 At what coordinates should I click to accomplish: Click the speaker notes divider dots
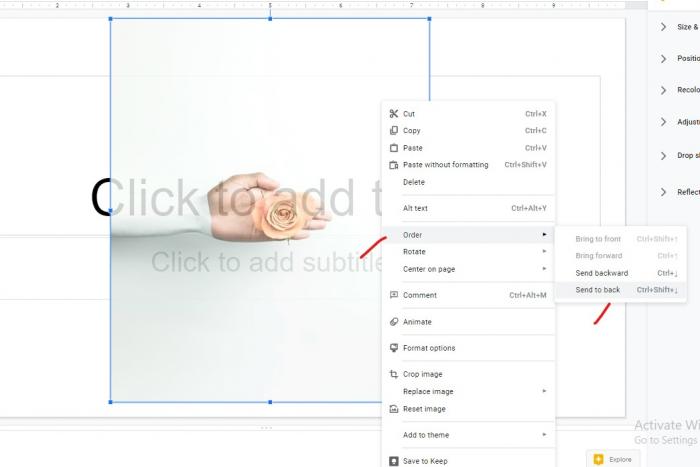tap(266, 428)
